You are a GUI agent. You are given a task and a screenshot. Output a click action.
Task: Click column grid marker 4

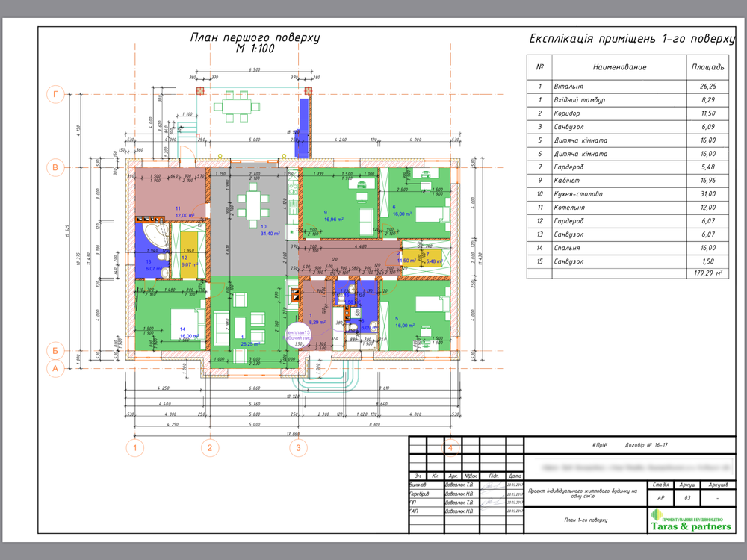pyautogui.click(x=451, y=447)
